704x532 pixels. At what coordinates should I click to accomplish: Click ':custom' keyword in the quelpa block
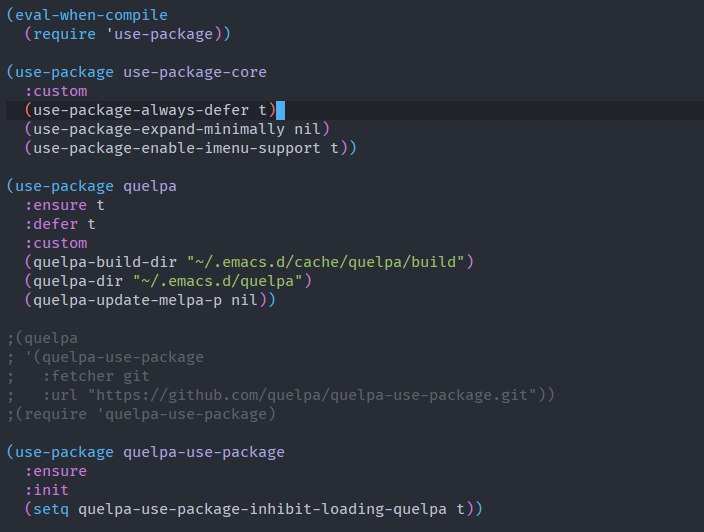(56, 243)
